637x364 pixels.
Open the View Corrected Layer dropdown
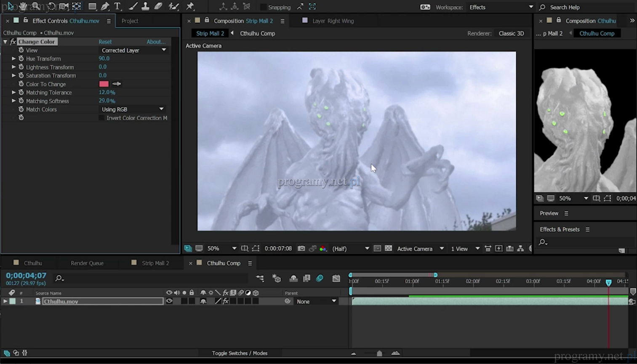coord(133,50)
